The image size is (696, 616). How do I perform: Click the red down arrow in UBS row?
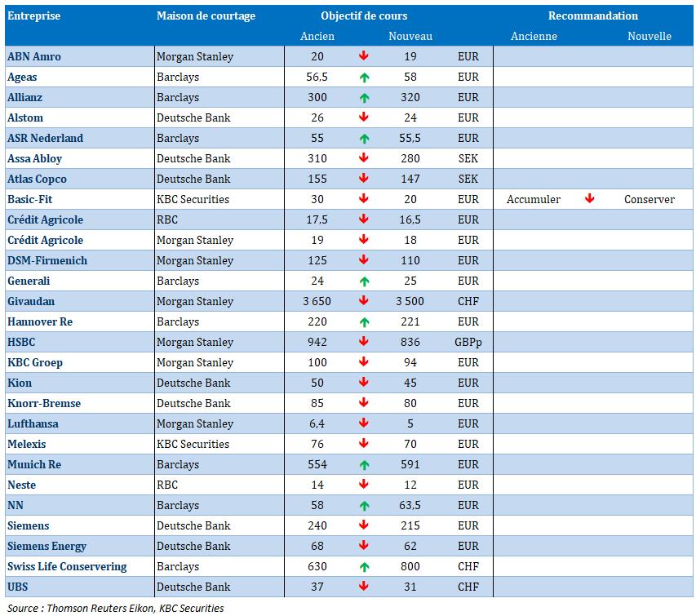pos(364,587)
